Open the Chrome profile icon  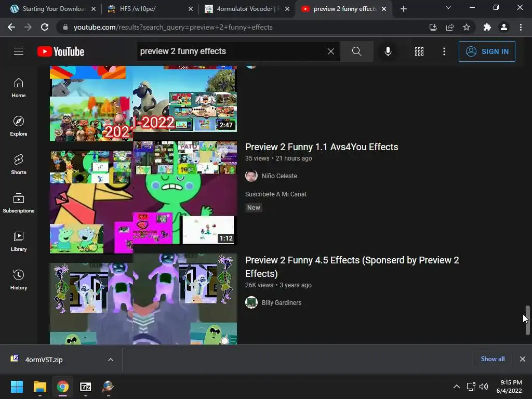504,27
